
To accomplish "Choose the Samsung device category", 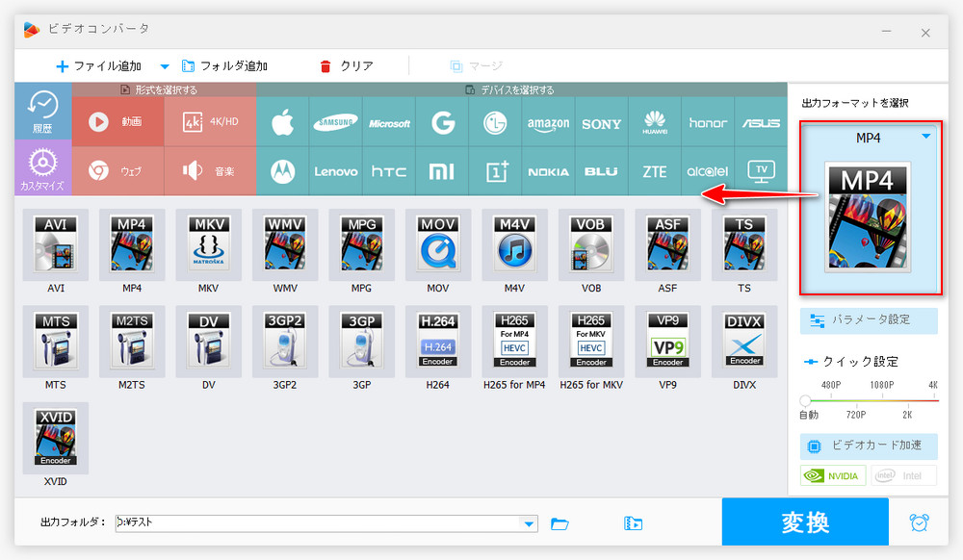I will (x=336, y=123).
